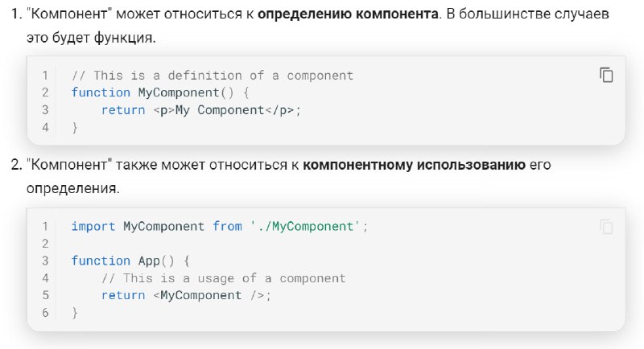The image size is (644, 349).
Task: Click the 'function' keyword in MyComponent definition
Action: pyautogui.click(x=101, y=92)
